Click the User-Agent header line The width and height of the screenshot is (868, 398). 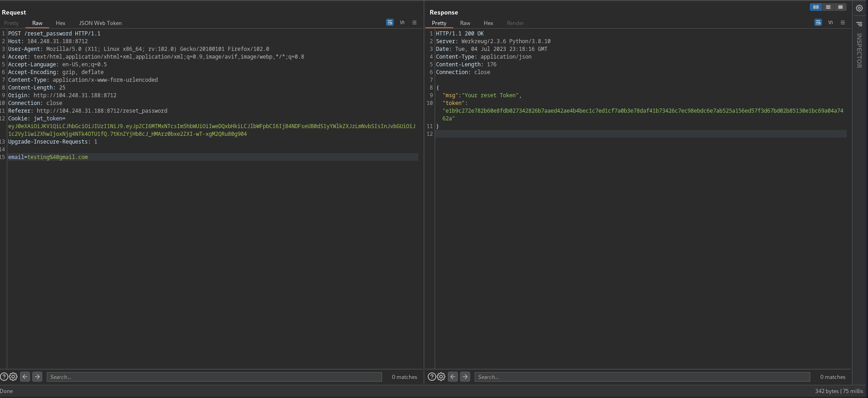pos(139,49)
